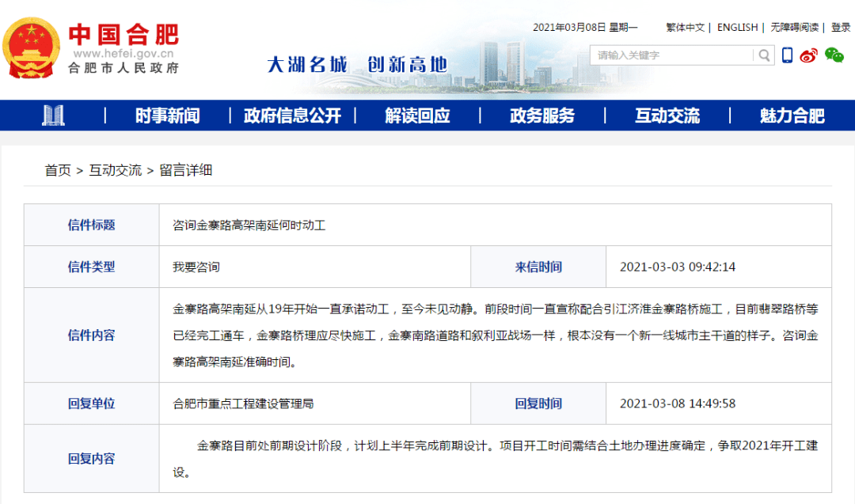Click the 登录 login link
The image size is (855, 504).
pyautogui.click(x=841, y=27)
